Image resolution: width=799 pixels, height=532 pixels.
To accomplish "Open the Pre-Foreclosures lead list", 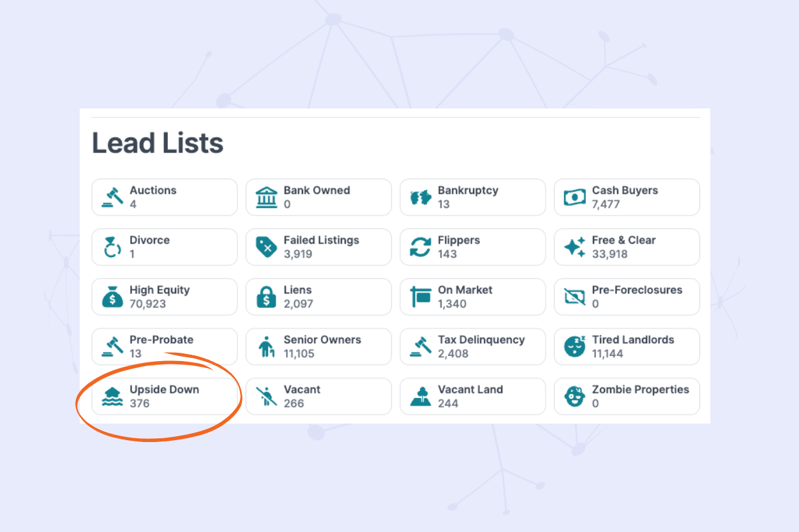I will pos(627,297).
